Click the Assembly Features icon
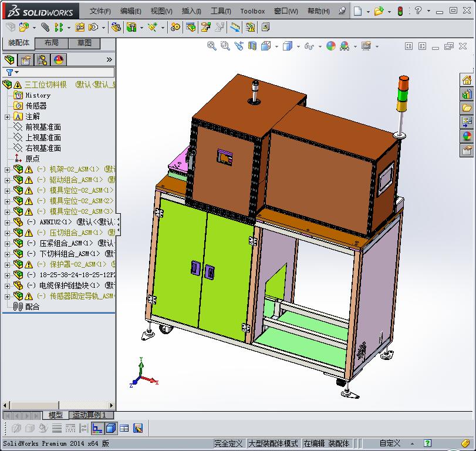 (131, 28)
